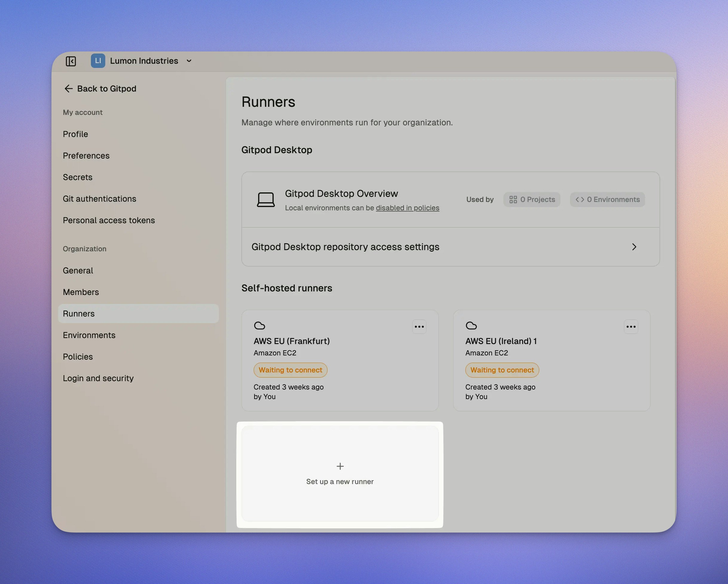728x584 pixels.
Task: Click the cloud icon on Frankfurt runner
Action: [x=259, y=326]
